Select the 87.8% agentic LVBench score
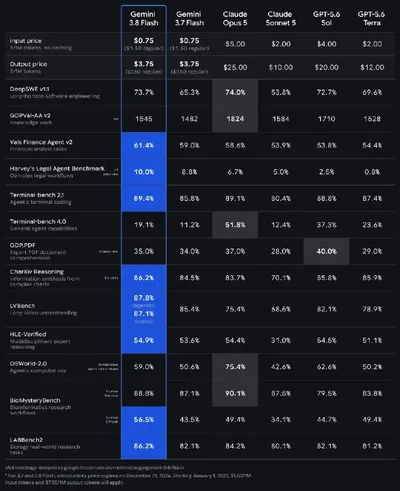Image resolution: width=400 pixels, height=491 pixels. tap(144, 298)
